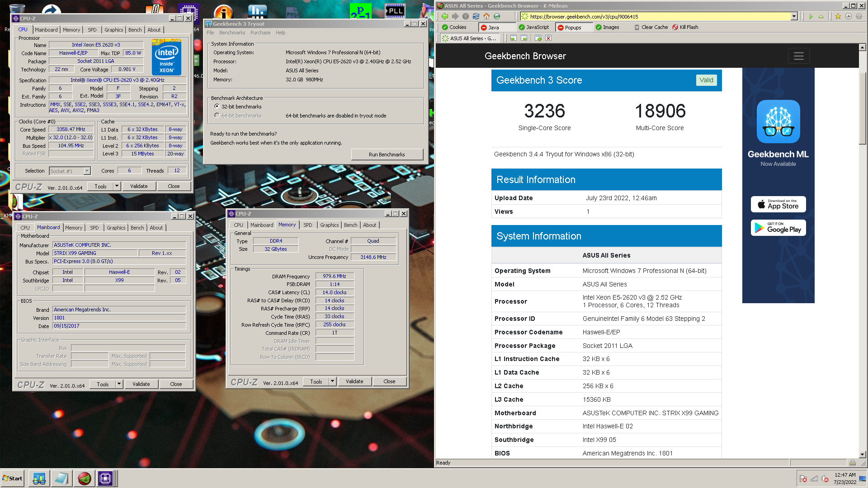
Task: Click the green Up arrow beside URL bar
Action: point(821,16)
